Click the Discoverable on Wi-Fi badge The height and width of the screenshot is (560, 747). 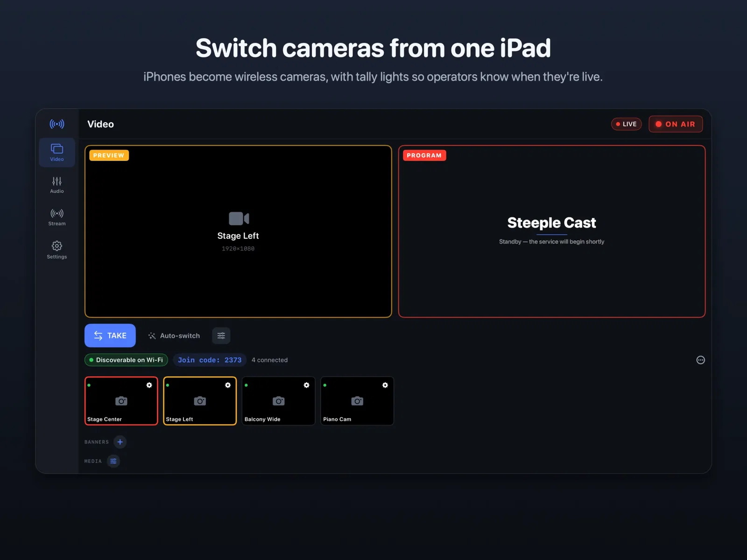126,360
